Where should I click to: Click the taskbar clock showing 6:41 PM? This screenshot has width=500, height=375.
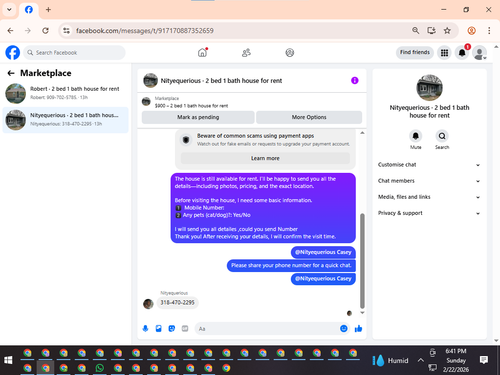coord(456,360)
